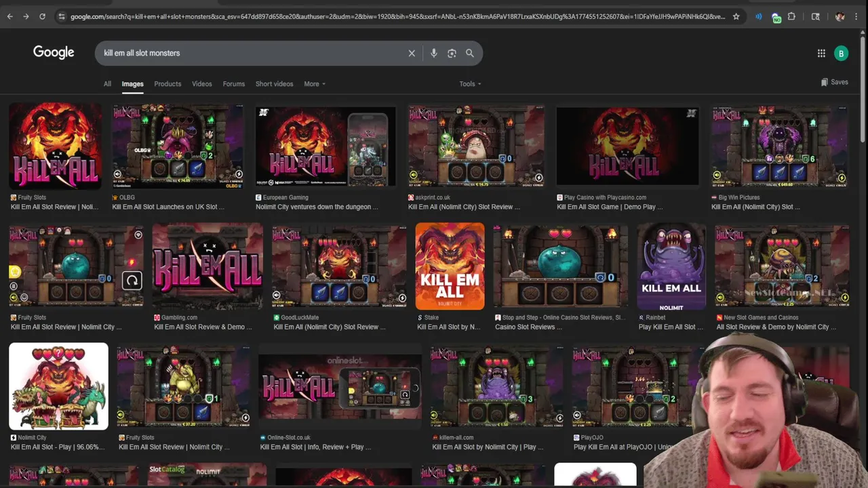This screenshot has width=868, height=488.
Task: Open the Google account B avatar
Action: [841, 53]
